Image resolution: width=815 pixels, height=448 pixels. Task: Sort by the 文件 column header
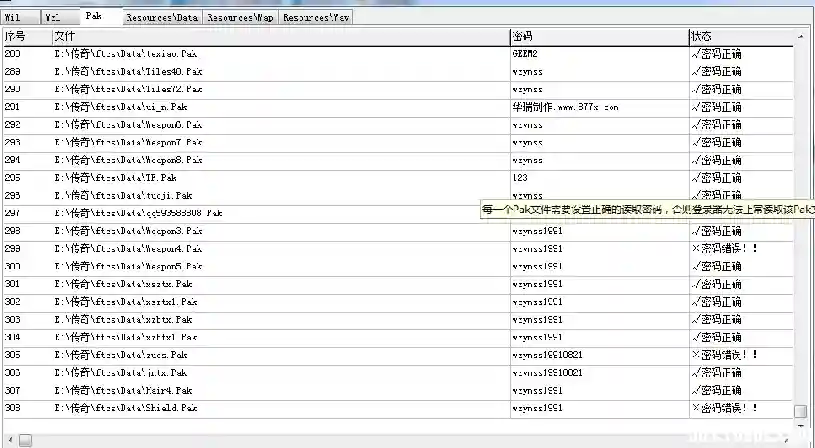coord(281,36)
